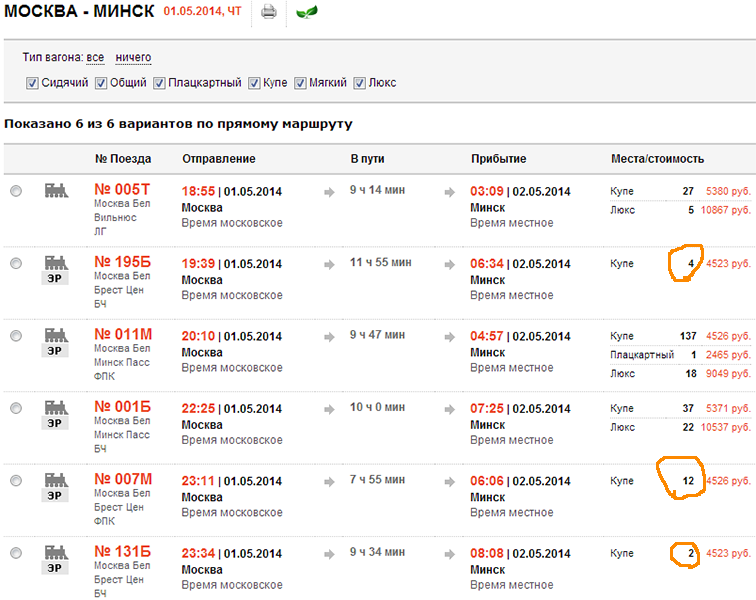Screen dimensions: 756x600
Task: Click the ЭР train icon for 001Б
Action: tap(56, 413)
